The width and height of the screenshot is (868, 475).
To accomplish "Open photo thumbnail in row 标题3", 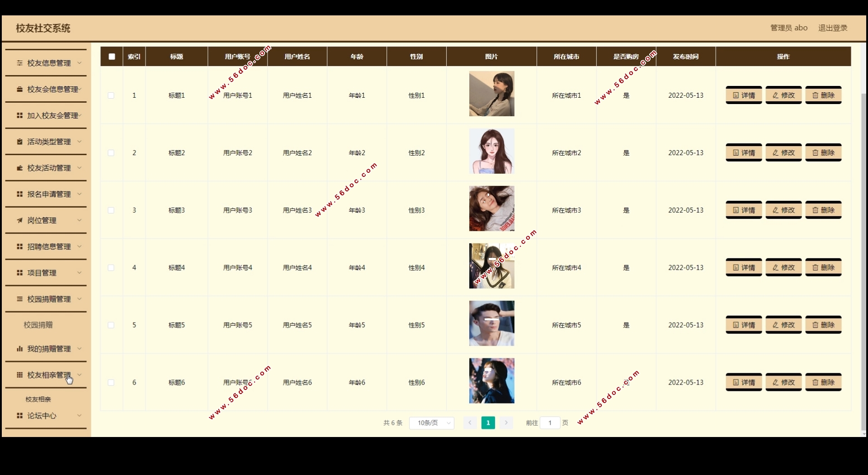I will tap(492, 209).
